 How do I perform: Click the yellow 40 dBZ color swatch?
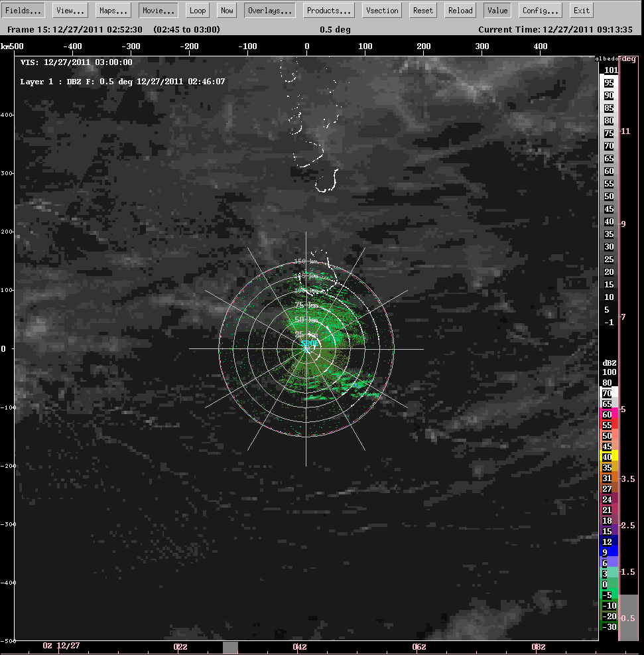[x=608, y=457]
